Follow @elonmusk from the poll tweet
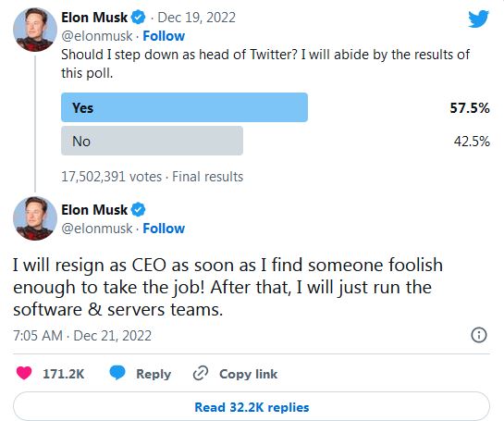Image resolution: width=504 pixels, height=421 pixels. tap(164, 36)
